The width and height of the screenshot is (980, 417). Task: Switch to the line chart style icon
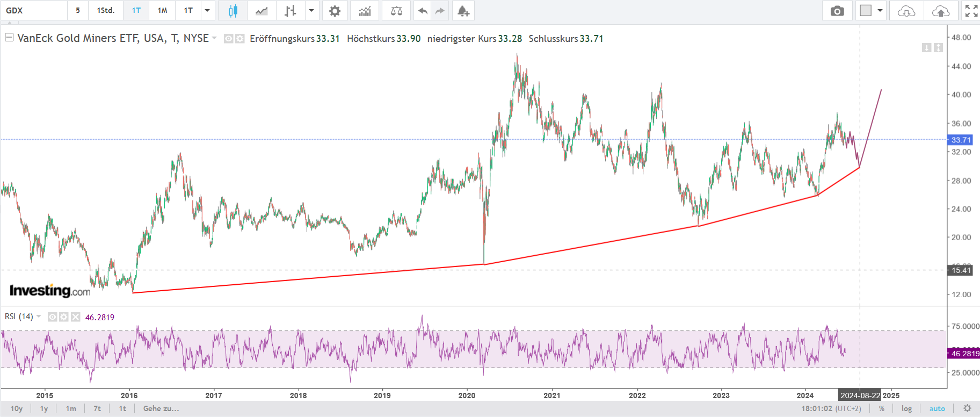click(x=262, y=11)
